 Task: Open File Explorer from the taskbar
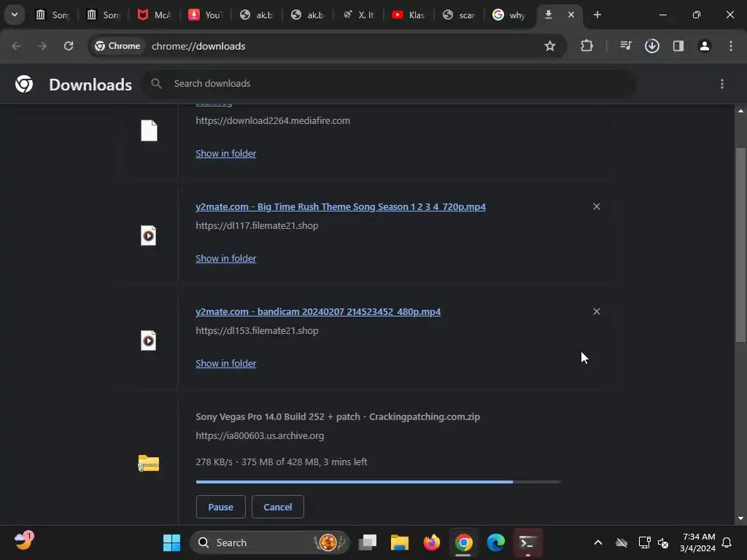click(x=400, y=542)
